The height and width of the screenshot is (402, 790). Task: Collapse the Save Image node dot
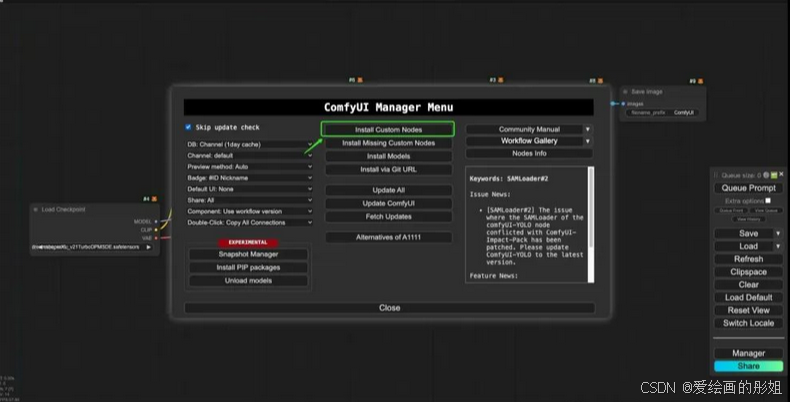click(625, 92)
